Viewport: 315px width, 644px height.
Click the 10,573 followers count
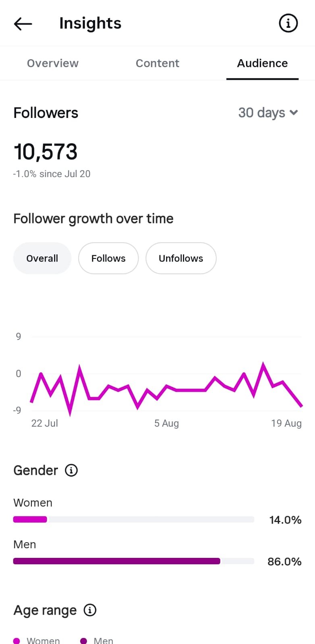click(46, 152)
